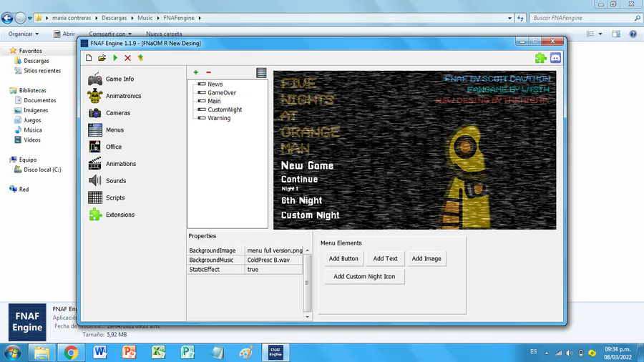
Task: Click Add Custom Night Icon button
Action: [x=364, y=277]
